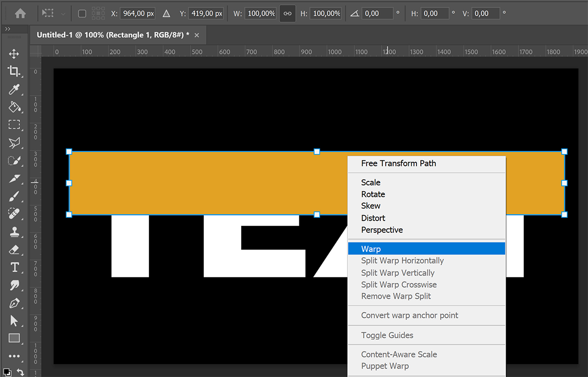Select the Move tool
Image resolution: width=588 pixels, height=377 pixels.
tap(14, 54)
